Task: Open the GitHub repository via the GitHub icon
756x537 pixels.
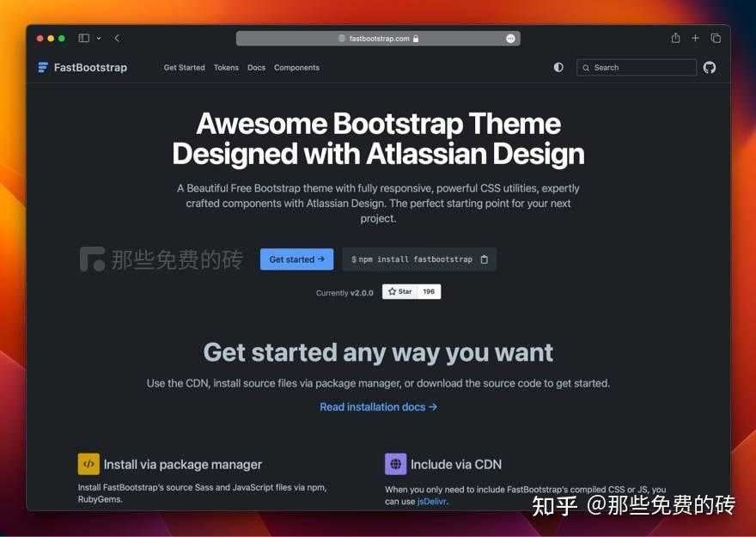Action: (x=710, y=67)
